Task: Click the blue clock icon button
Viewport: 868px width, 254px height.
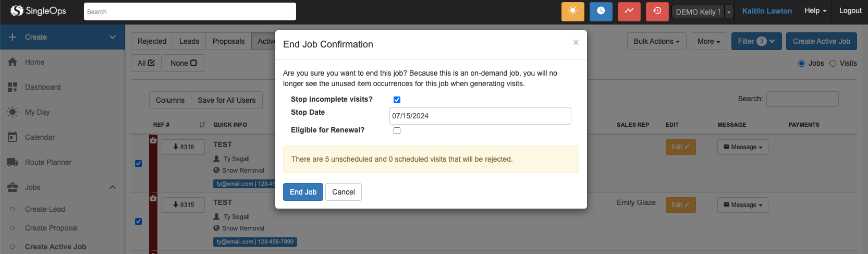Action: [x=601, y=11]
